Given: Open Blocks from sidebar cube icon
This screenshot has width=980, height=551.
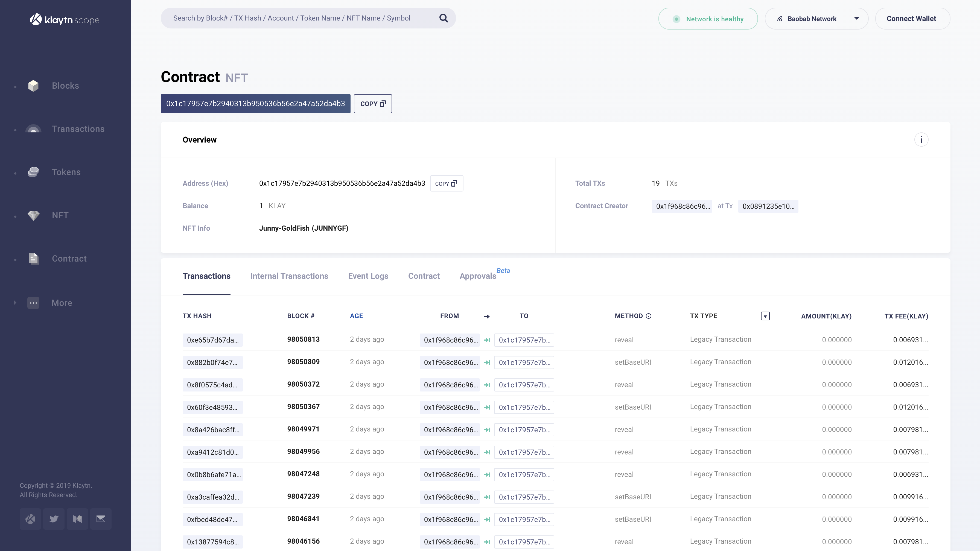Looking at the screenshot, I should 33,86.
